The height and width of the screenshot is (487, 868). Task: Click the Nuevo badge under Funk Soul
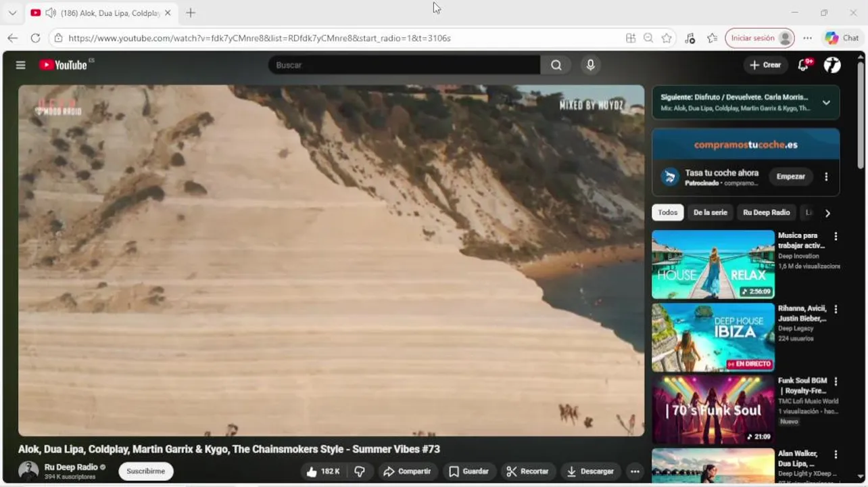[789, 421]
